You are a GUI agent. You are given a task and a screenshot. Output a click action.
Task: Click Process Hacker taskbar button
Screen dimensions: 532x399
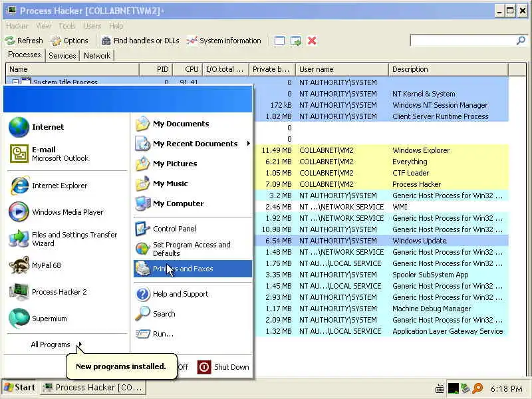click(93, 388)
